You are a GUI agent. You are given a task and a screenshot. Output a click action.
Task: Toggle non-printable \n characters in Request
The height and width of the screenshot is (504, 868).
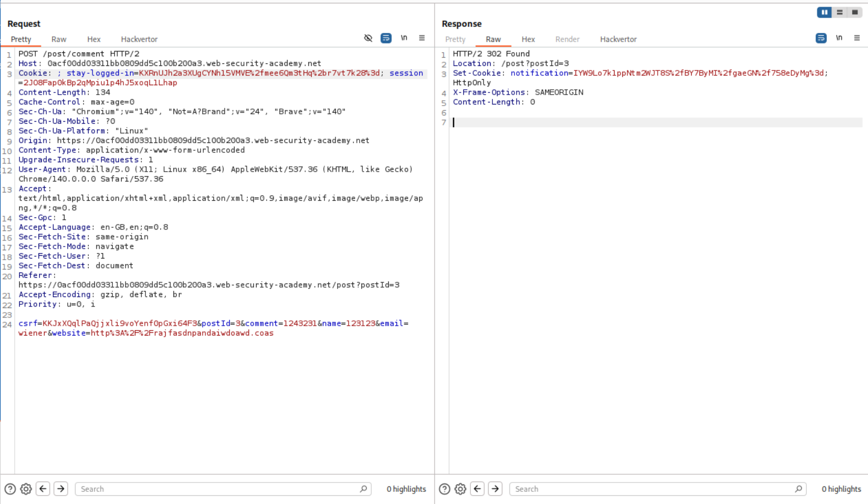click(404, 38)
